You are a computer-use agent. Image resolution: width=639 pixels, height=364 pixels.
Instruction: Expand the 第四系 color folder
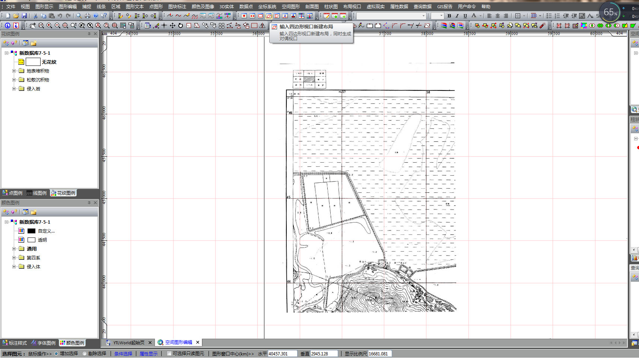point(14,258)
